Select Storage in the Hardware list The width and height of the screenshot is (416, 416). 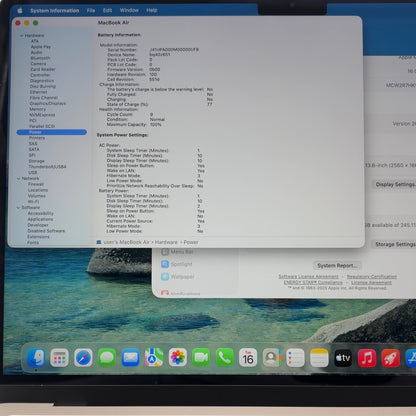[x=36, y=161]
